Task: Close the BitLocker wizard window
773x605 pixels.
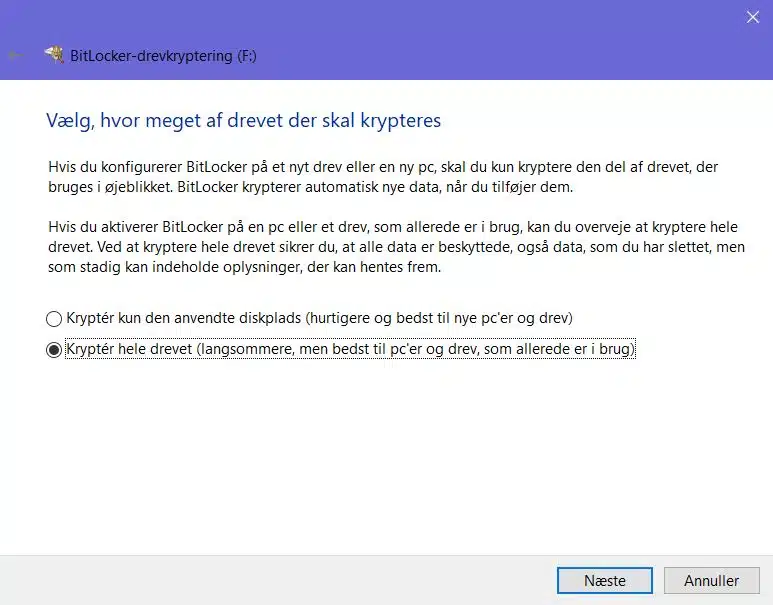Action: point(752,16)
